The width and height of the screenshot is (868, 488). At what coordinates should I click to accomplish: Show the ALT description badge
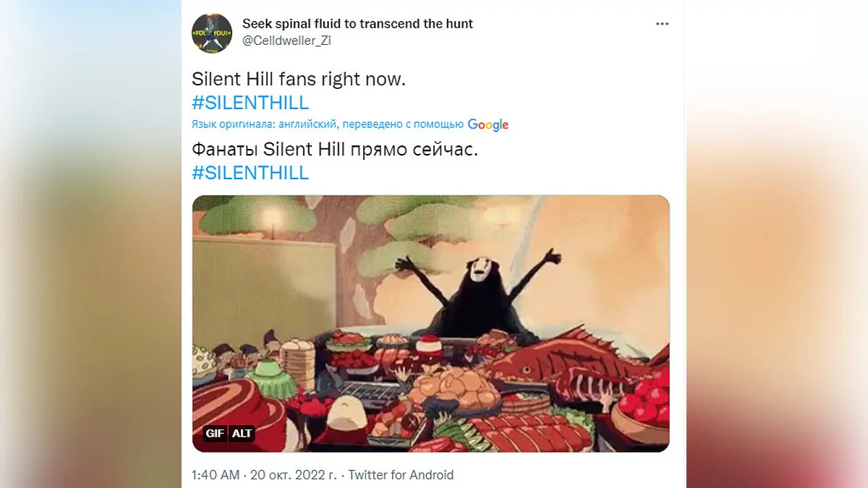242,433
